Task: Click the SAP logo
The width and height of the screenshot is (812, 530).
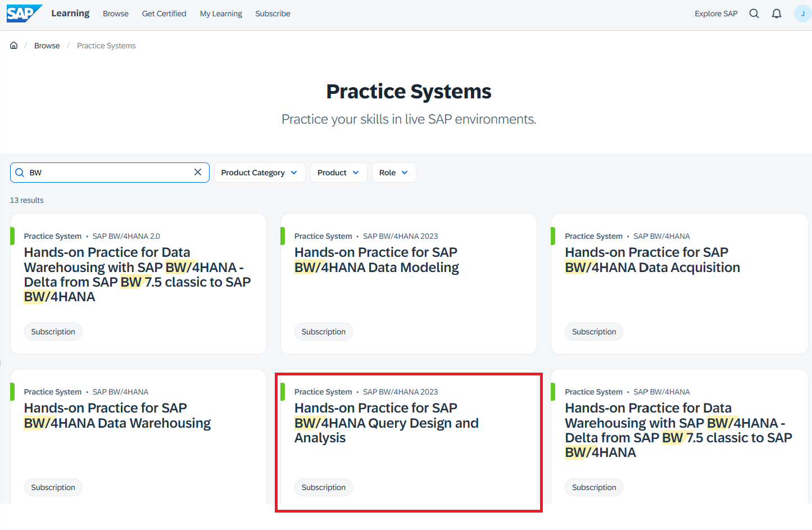Action: point(24,13)
